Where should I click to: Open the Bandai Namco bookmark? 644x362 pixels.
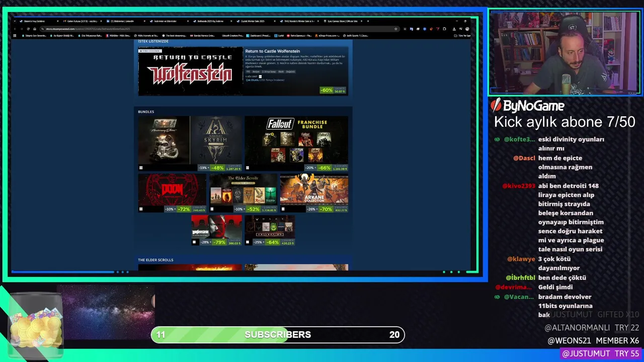(x=202, y=36)
